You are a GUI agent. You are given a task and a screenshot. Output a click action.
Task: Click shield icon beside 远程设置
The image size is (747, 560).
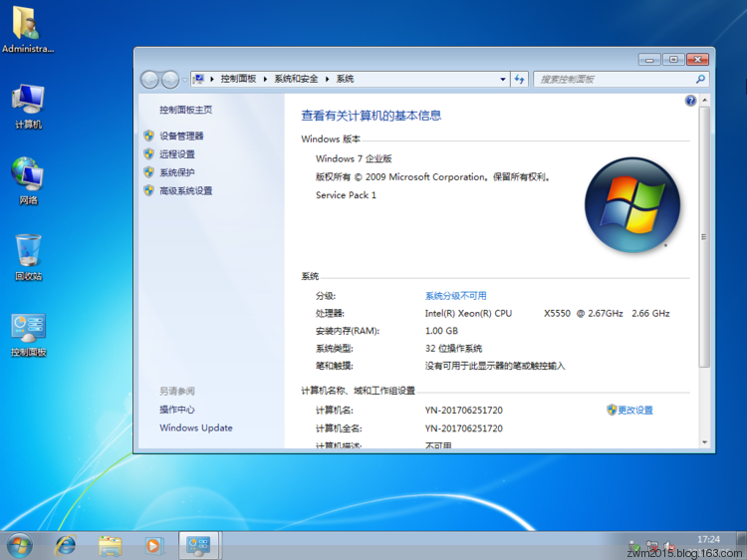(x=148, y=153)
